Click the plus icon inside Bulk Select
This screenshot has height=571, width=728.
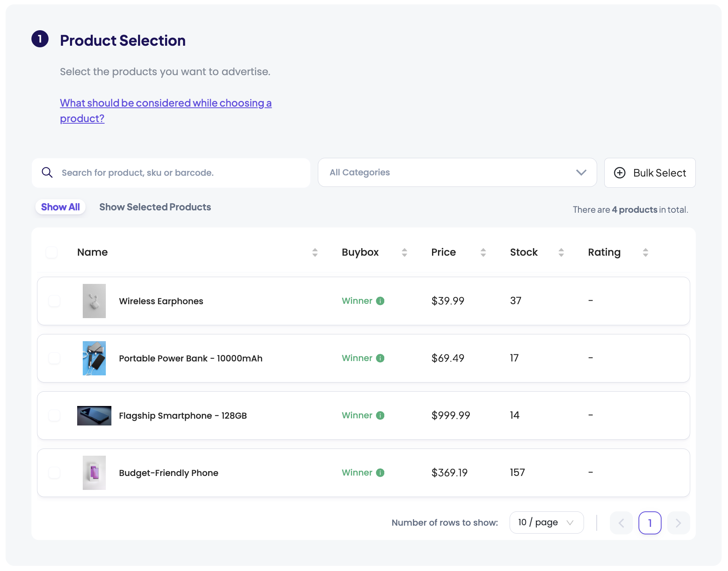click(620, 173)
